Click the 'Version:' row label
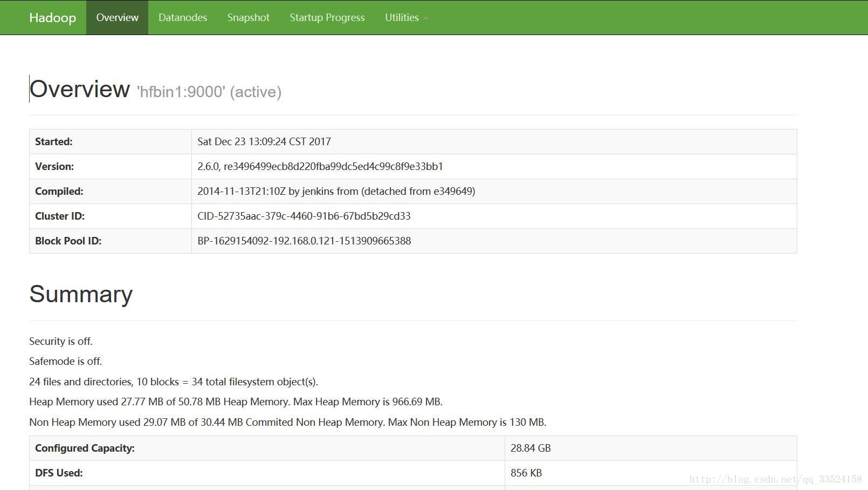The width and height of the screenshot is (868, 490). tap(54, 166)
